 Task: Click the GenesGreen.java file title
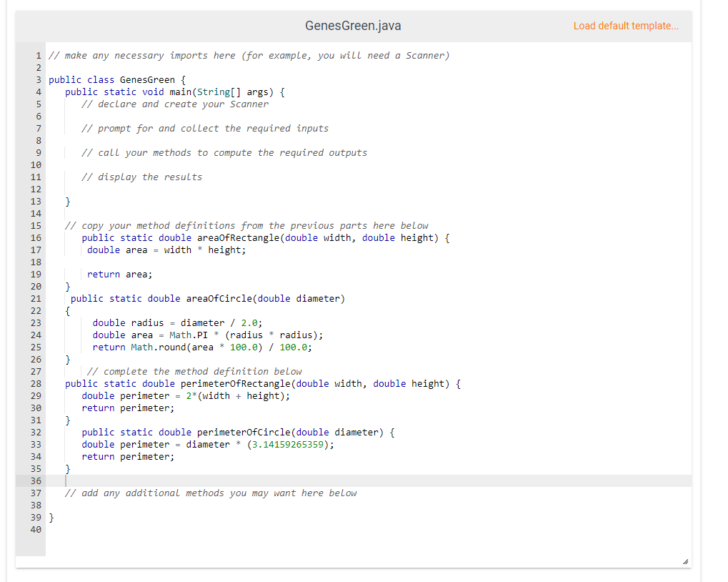click(352, 25)
